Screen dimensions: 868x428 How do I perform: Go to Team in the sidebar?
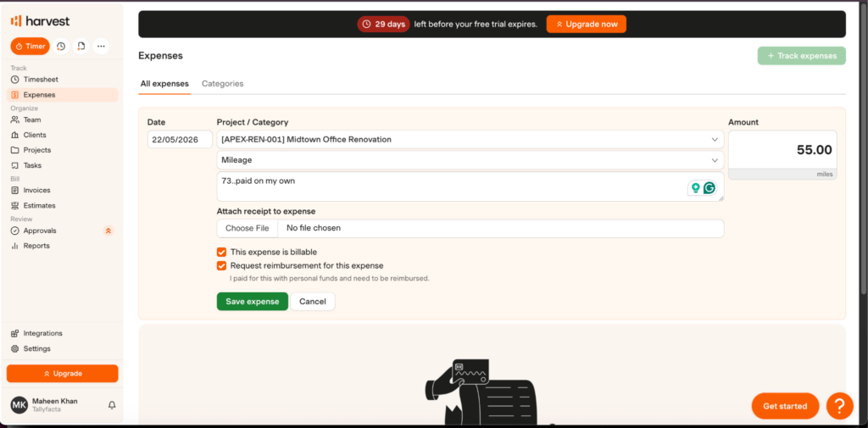62,120
